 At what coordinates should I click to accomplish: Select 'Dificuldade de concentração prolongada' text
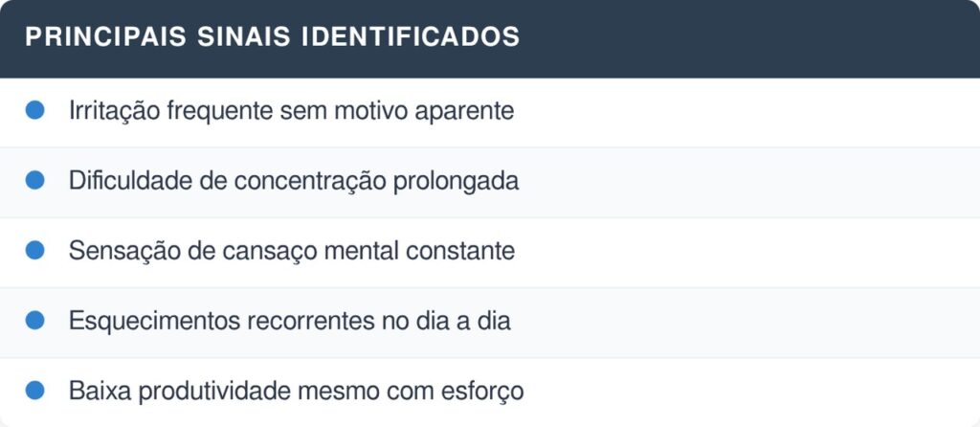click(293, 181)
